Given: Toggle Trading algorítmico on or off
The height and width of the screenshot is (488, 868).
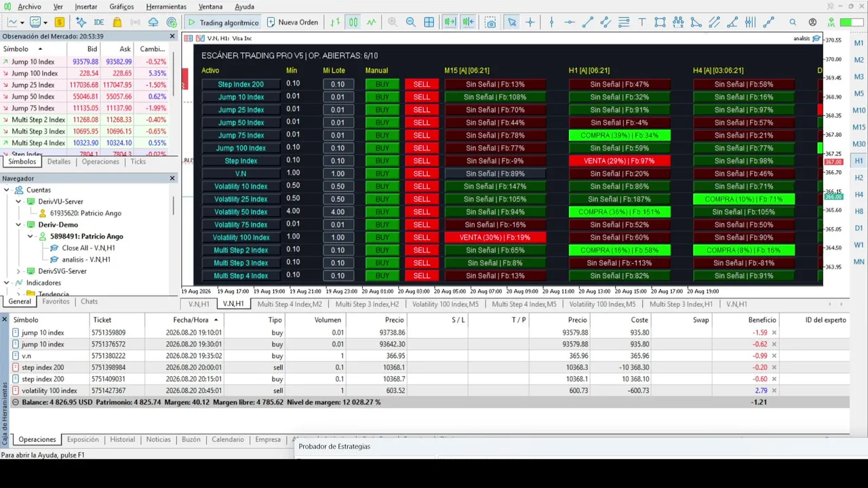Looking at the screenshot, I should coord(223,22).
